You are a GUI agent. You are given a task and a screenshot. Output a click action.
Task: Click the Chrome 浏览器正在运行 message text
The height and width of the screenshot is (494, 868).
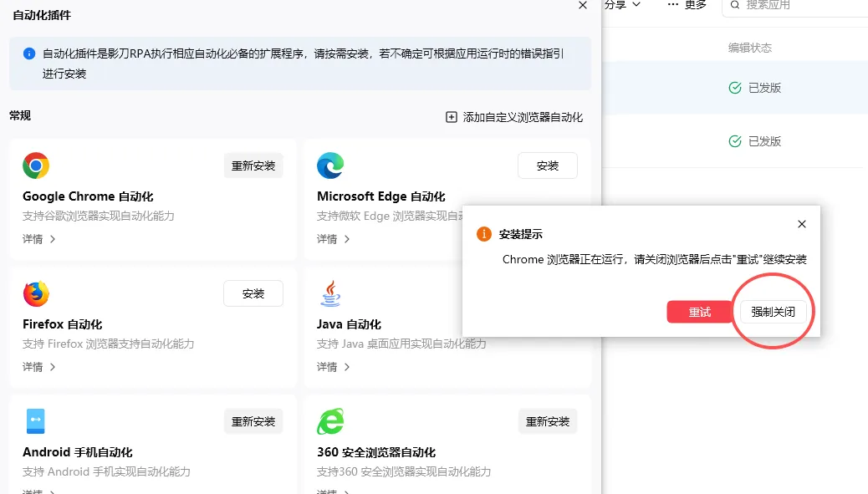click(x=654, y=259)
